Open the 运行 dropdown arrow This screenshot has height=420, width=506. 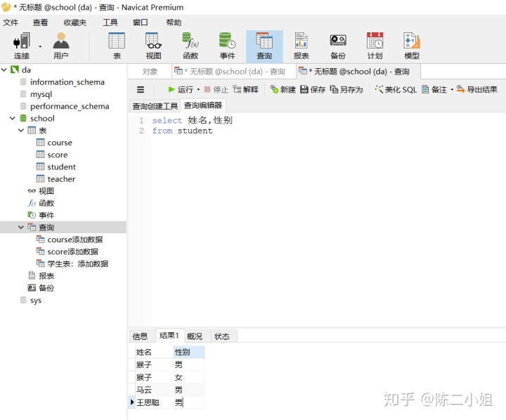[198, 90]
